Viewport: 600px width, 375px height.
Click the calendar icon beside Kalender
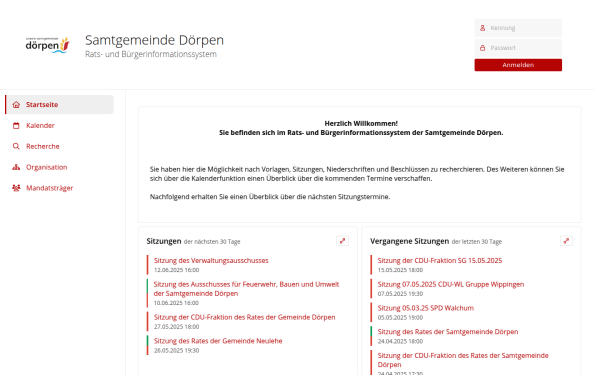click(16, 126)
